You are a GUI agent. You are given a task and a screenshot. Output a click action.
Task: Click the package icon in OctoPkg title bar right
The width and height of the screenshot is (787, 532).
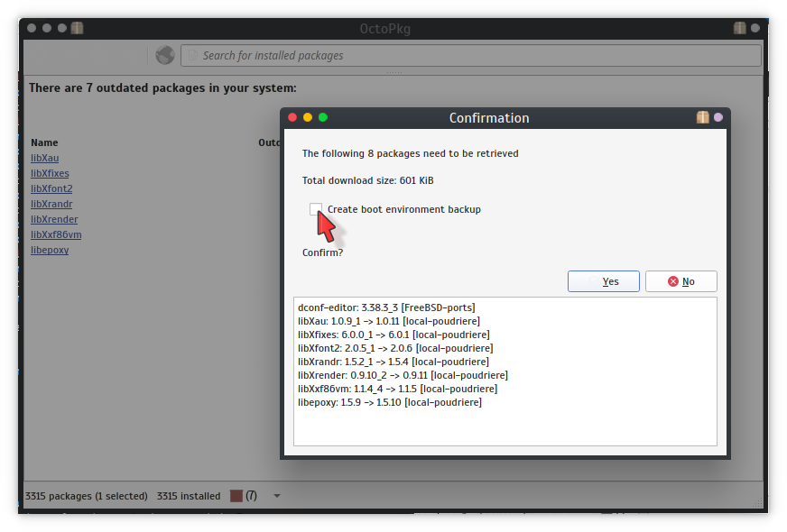click(740, 28)
